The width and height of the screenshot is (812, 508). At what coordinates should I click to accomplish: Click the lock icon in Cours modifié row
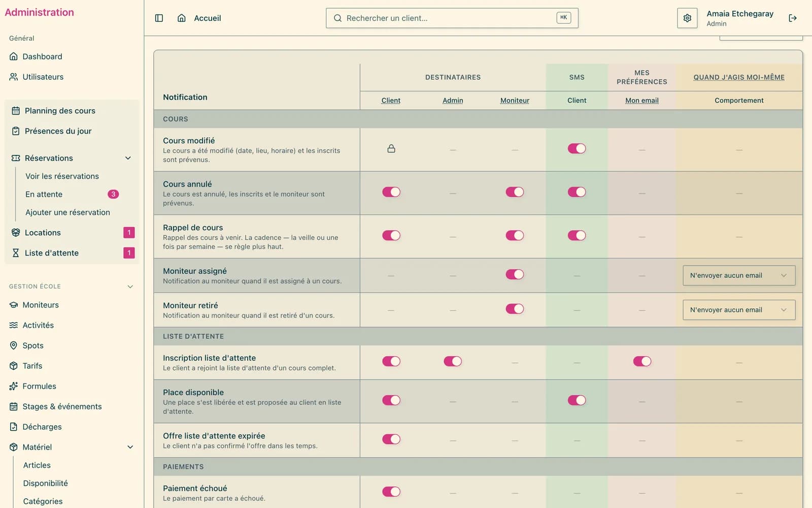click(391, 149)
